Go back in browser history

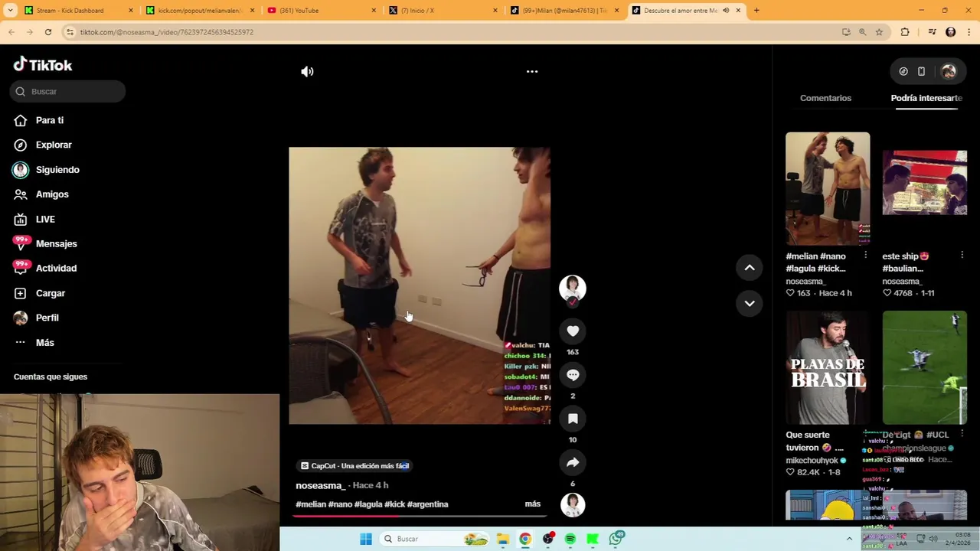[x=11, y=32]
